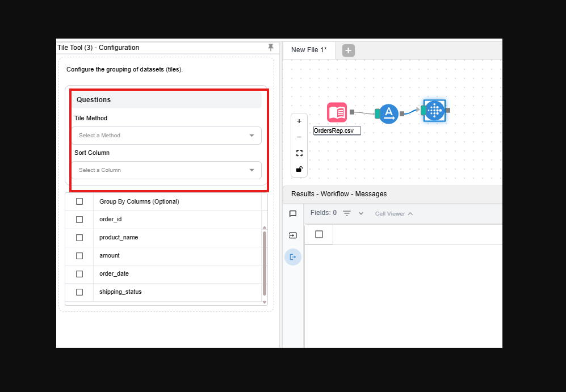
Task: Click the pink Input Data tool node
Action: pyautogui.click(x=337, y=112)
